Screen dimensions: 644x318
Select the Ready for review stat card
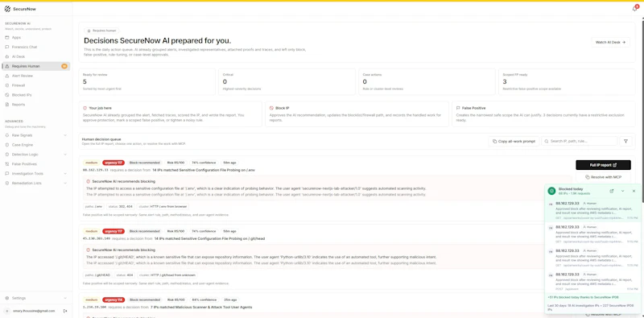point(147,82)
